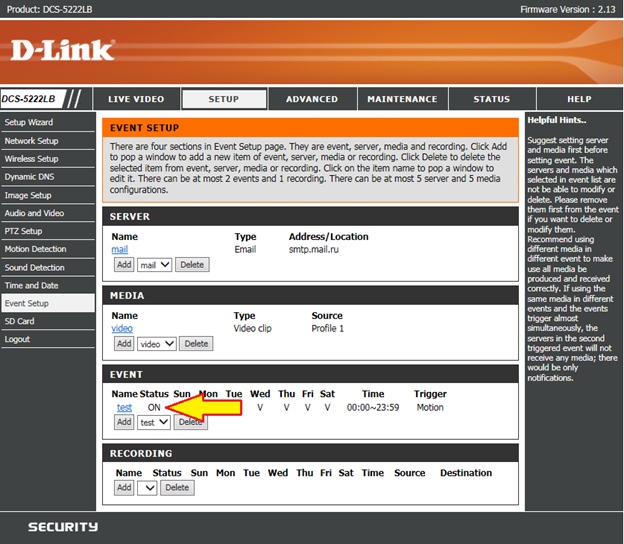Go to the STATUS tab
624x544 pixels.
[491, 99]
